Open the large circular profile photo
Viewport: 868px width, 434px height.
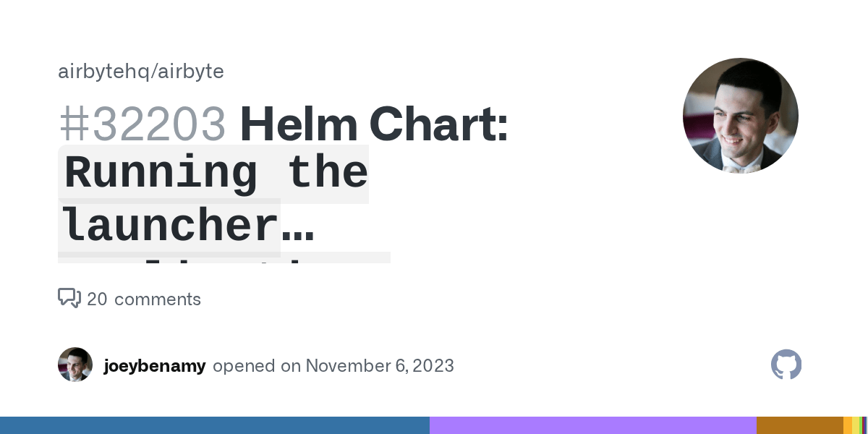740,116
